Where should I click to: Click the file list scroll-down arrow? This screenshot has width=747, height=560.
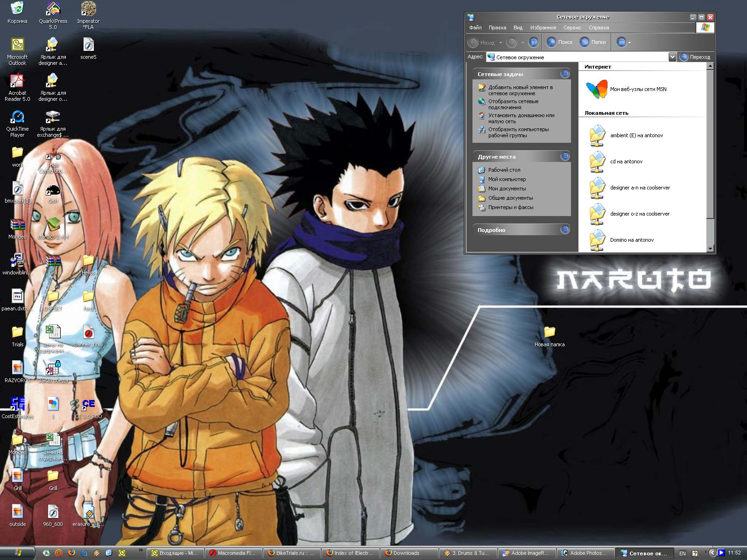point(710,249)
